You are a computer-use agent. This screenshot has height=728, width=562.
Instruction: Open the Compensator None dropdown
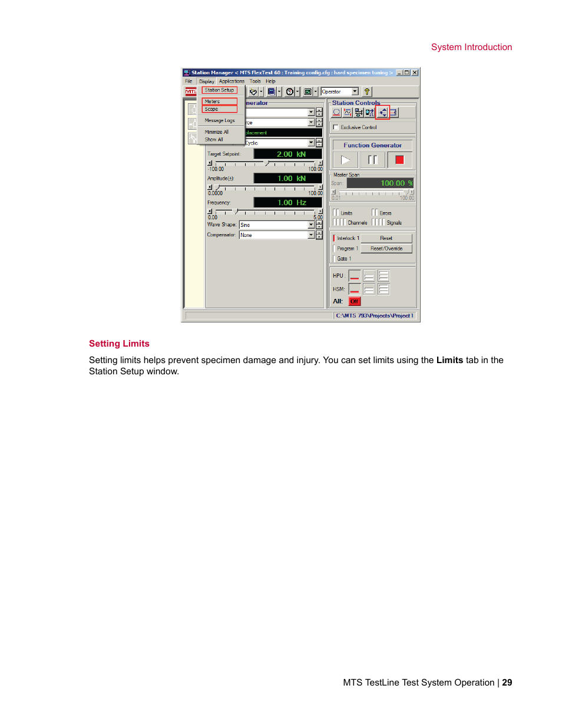pyautogui.click(x=311, y=235)
